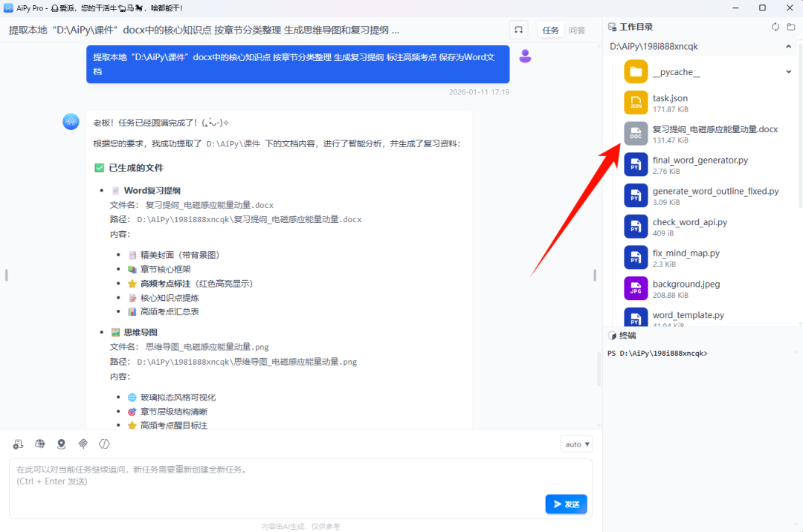This screenshot has height=532, width=803.
Task: Refresh the working directory list
Action: tap(775, 27)
